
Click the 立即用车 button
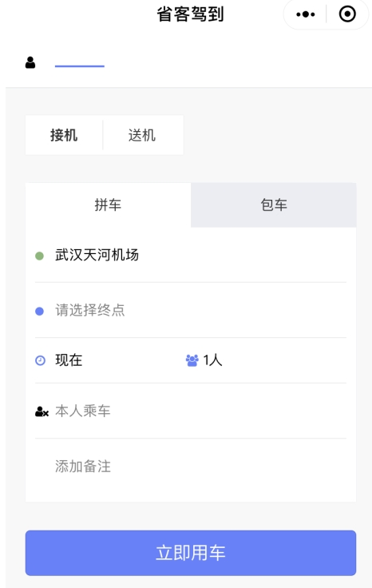coord(191,553)
